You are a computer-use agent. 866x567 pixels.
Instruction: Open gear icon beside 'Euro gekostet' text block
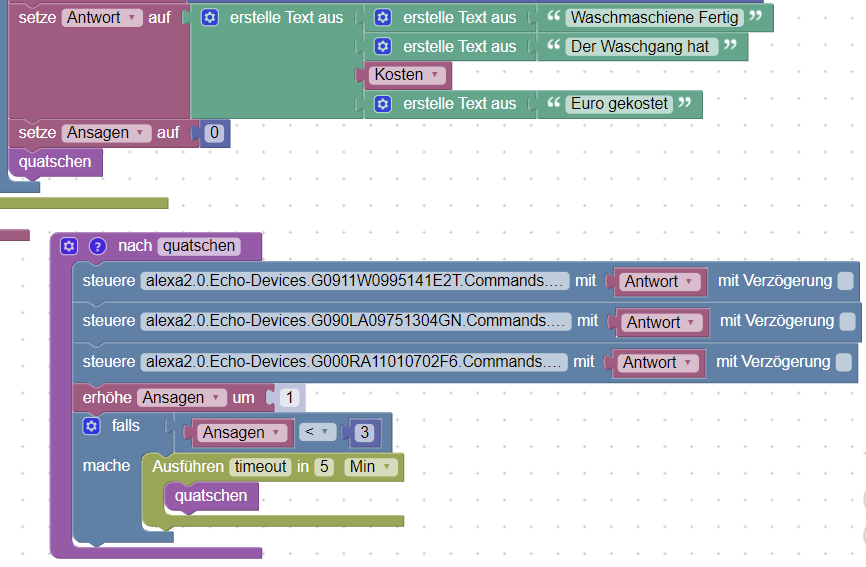(x=383, y=104)
